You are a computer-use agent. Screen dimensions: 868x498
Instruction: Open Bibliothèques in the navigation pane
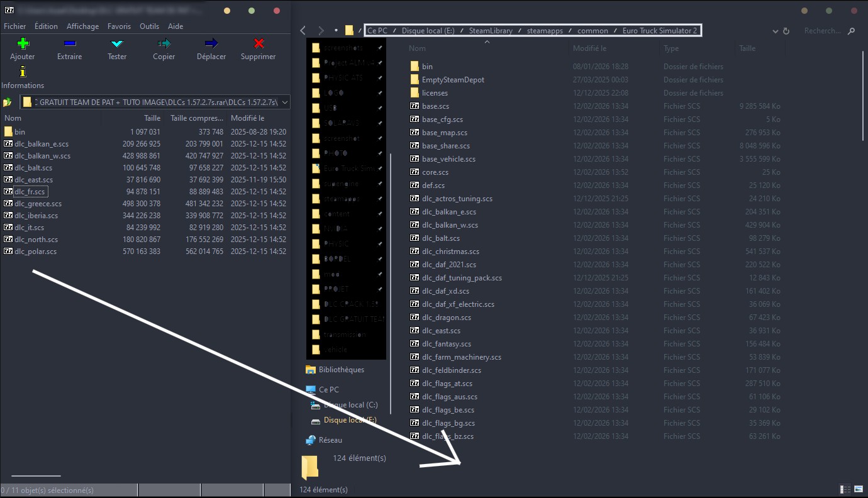point(335,369)
